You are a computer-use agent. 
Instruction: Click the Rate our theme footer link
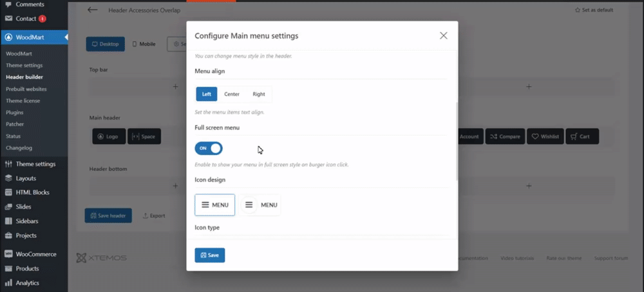pos(564,258)
